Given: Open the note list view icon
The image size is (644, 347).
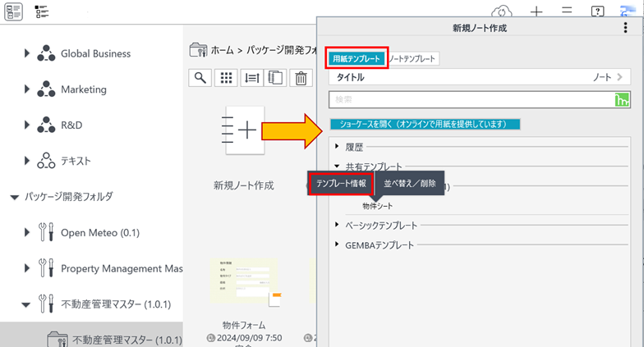Looking at the screenshot, I should (x=13, y=11).
